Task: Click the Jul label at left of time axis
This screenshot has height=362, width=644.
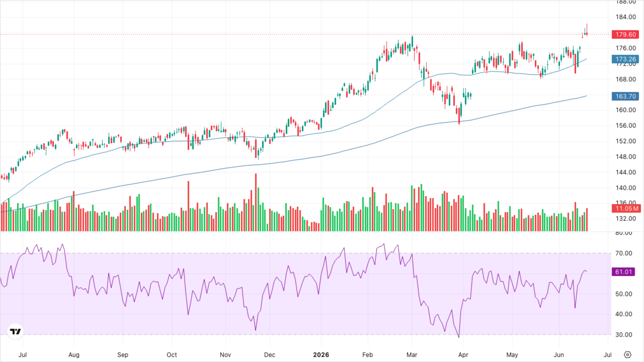Action: point(23,355)
